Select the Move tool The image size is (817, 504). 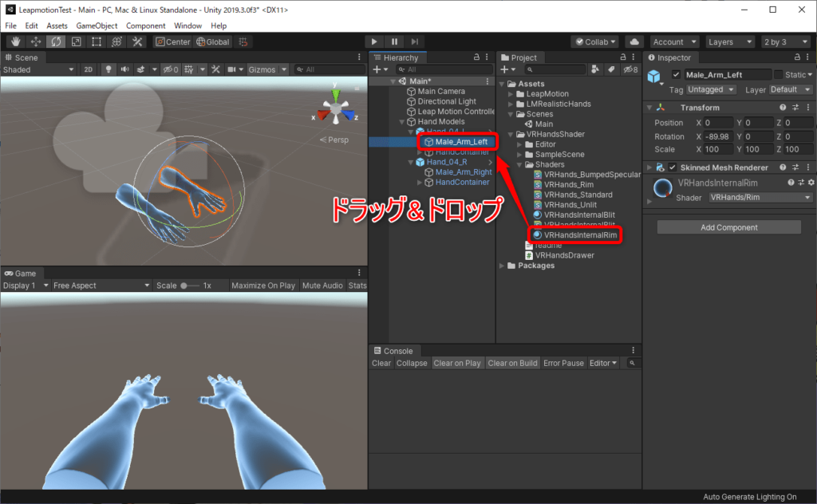coord(36,41)
